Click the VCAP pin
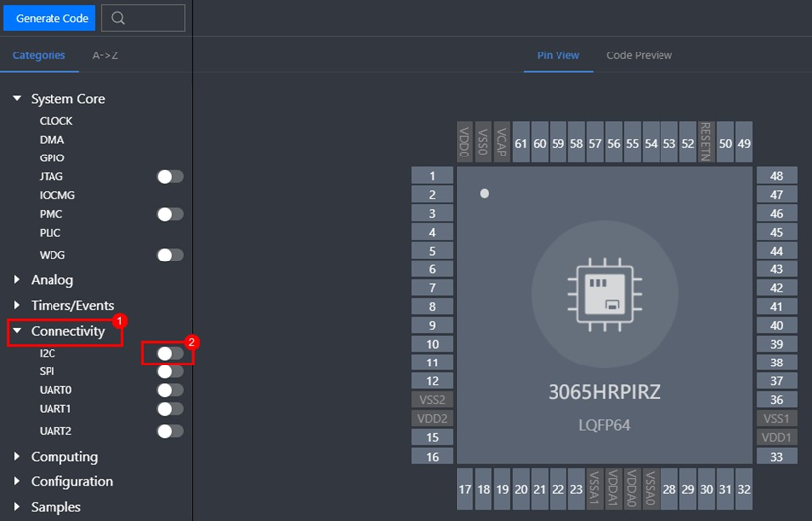812x521 pixels. [x=502, y=143]
